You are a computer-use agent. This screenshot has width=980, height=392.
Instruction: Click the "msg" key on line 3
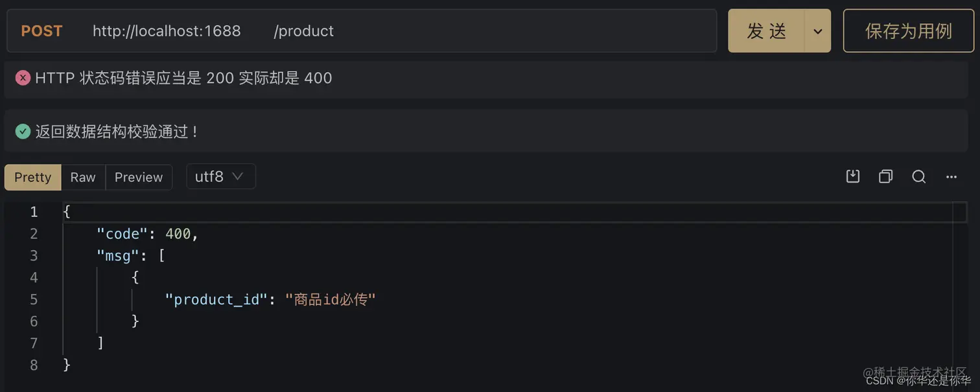point(118,256)
